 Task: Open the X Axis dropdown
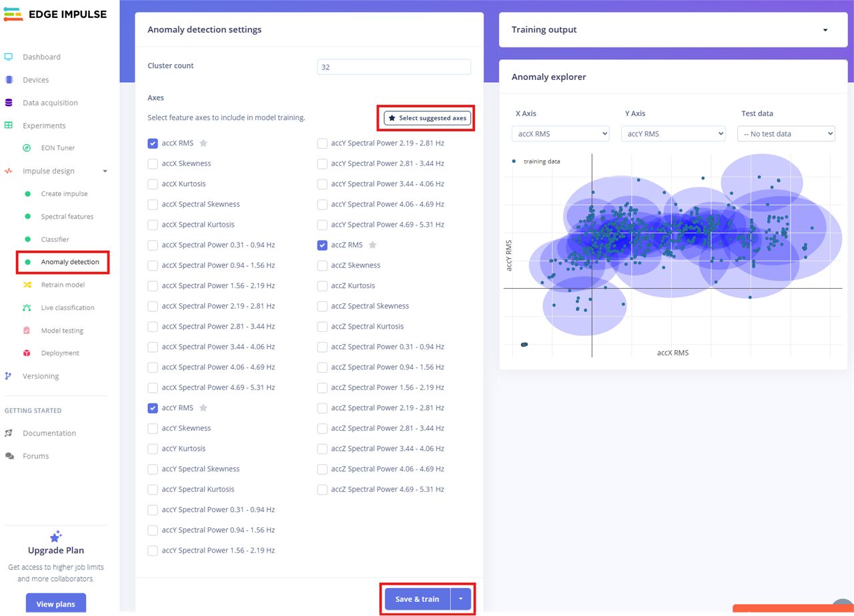click(560, 133)
